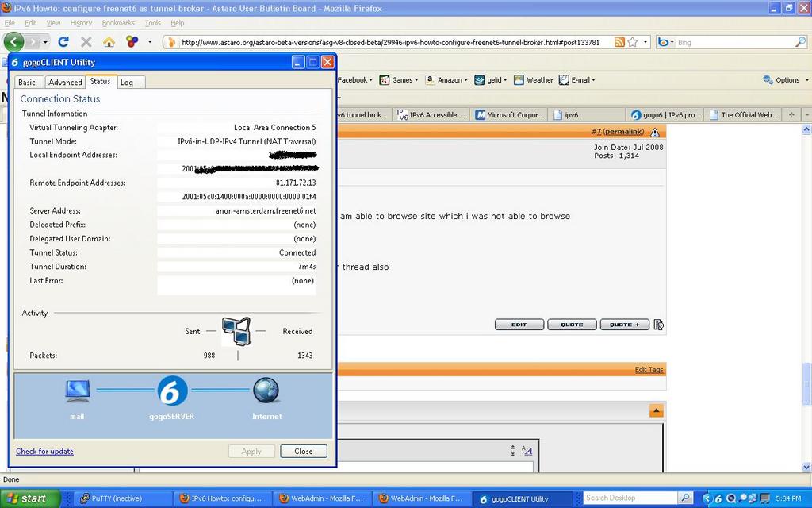Switch to IPv6 Howto Firefox taskbar item
This screenshot has width=812, height=508.
224,498
